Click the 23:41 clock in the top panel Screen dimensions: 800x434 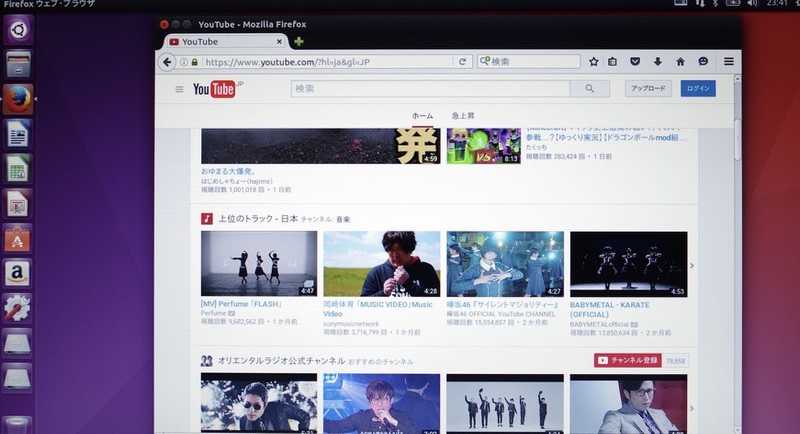(x=777, y=3)
